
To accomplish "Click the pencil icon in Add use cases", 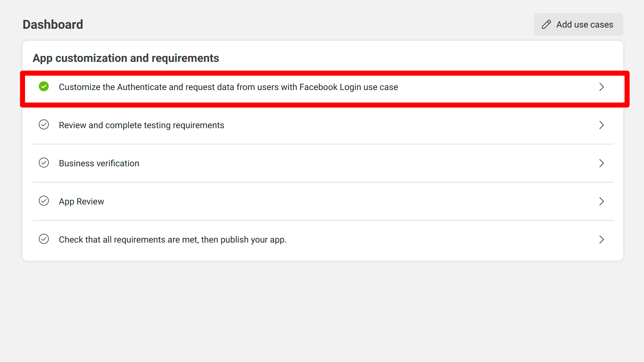I will click(x=546, y=24).
